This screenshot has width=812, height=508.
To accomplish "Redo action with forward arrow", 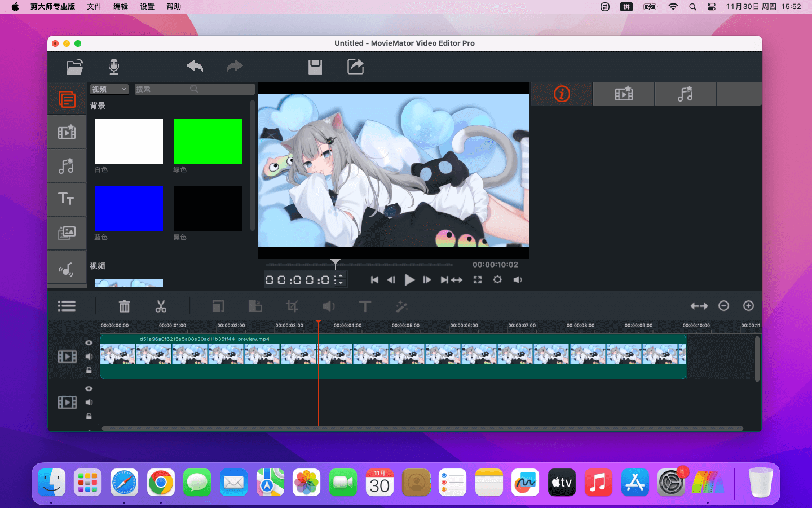I will [235, 67].
